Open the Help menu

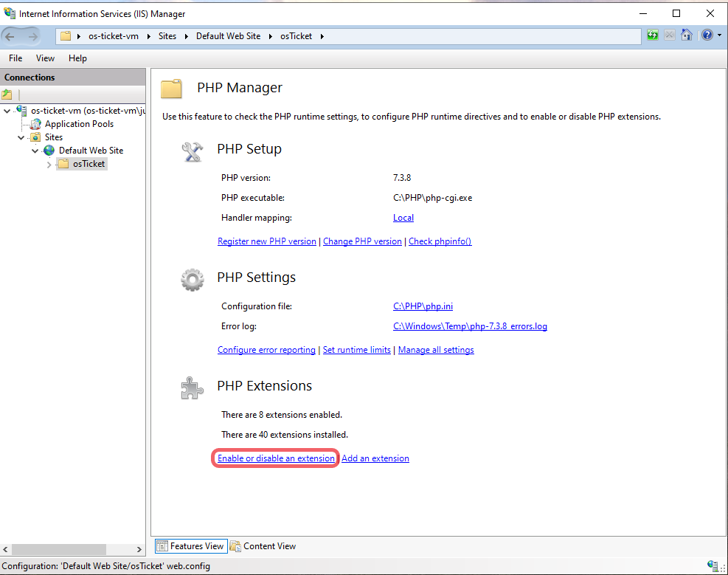point(77,58)
